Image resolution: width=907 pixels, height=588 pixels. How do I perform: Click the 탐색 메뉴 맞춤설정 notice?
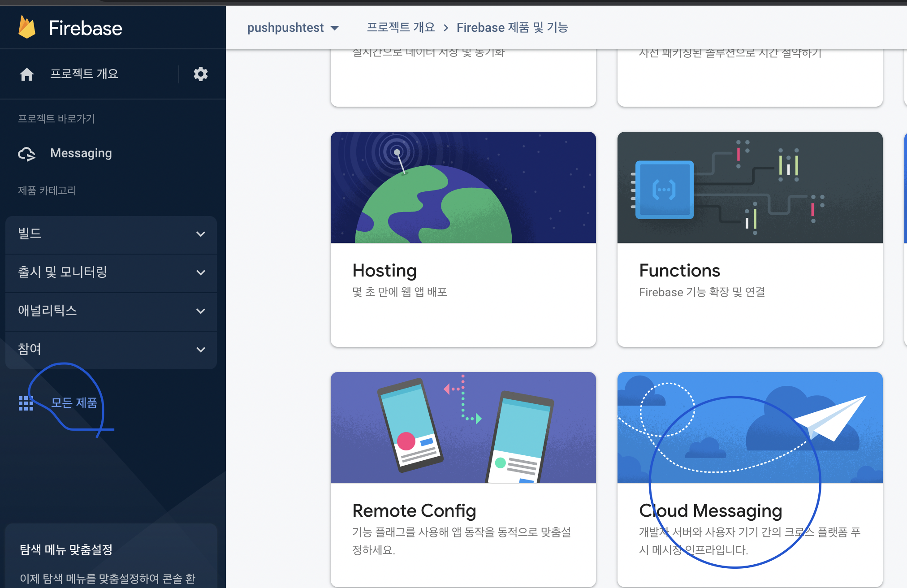[x=66, y=550]
